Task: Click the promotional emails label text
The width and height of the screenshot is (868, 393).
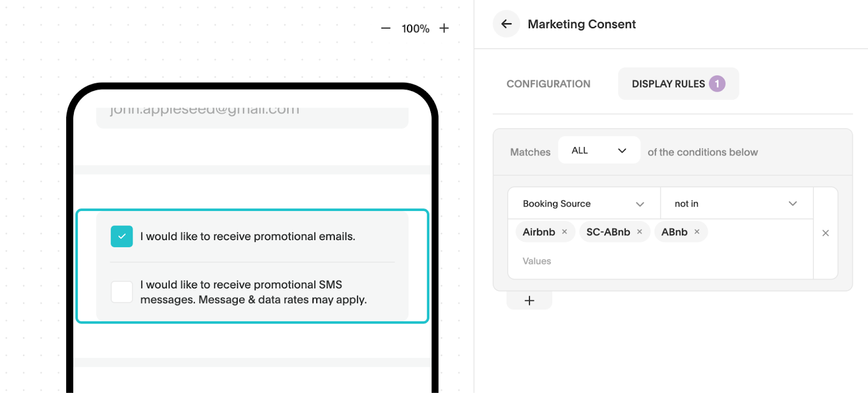Action: pyautogui.click(x=247, y=236)
